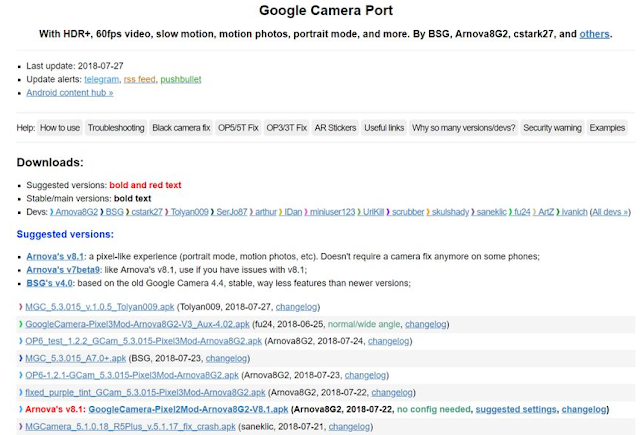Open changelog for saneklic 2018-07-21 release
This screenshot has width=640, height=435.
click(x=349, y=426)
